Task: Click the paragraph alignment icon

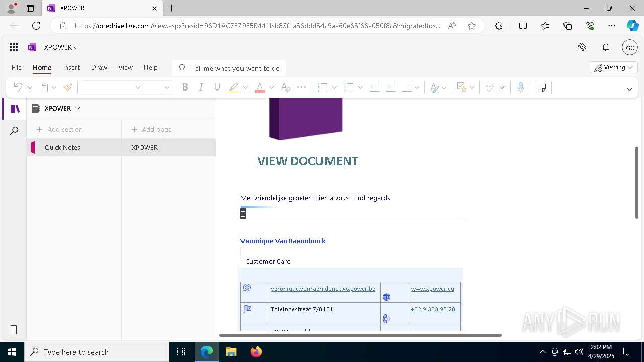Action: 407,87
